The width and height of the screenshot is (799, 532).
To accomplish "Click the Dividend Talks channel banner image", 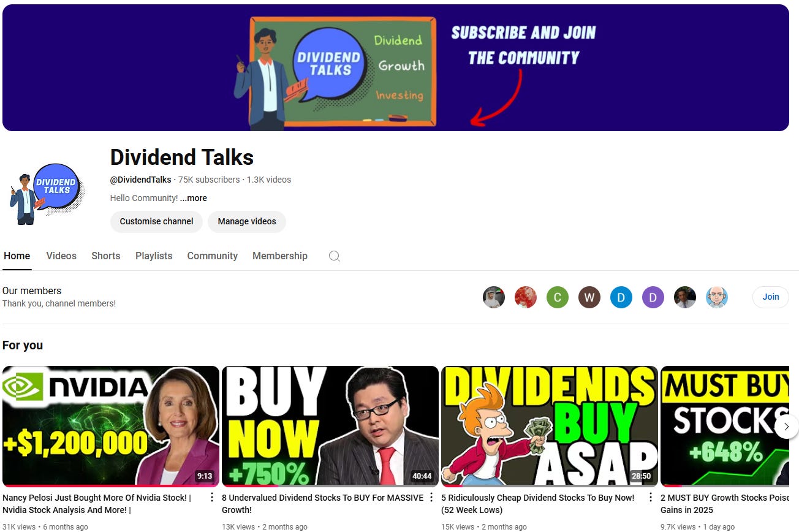I will click(x=396, y=67).
